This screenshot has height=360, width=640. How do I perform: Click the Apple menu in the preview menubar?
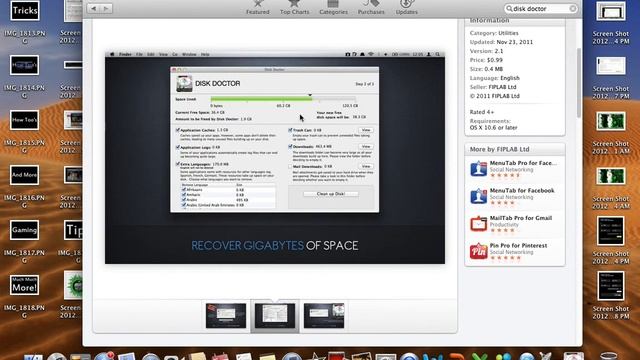pyautogui.click(x=112, y=54)
